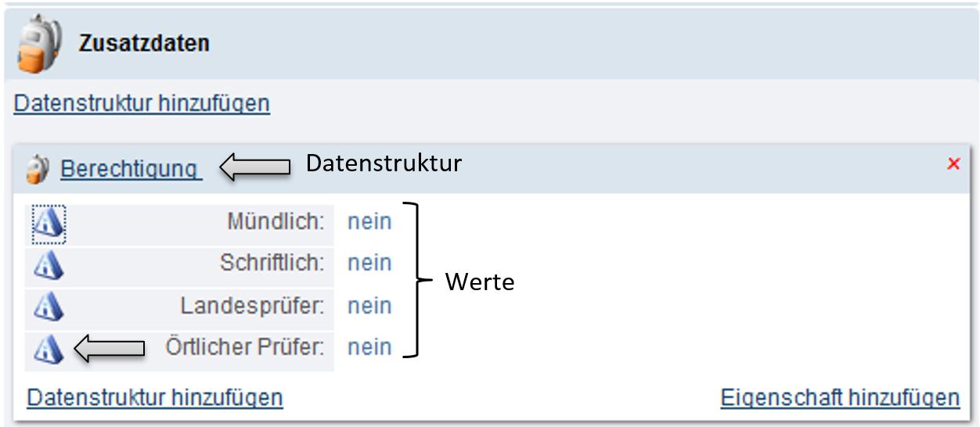Select the nein value for Örtlicher Prüfer

369,347
